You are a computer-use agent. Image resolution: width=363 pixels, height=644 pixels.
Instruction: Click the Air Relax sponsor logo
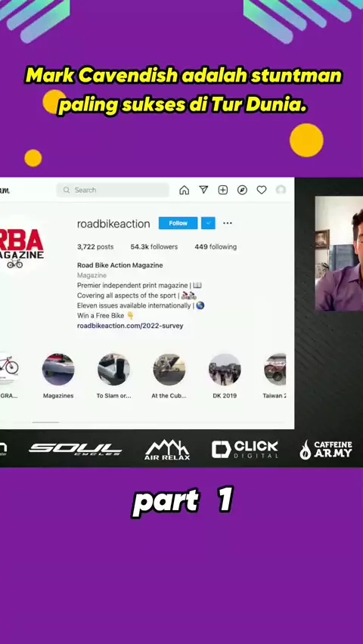[167, 450]
